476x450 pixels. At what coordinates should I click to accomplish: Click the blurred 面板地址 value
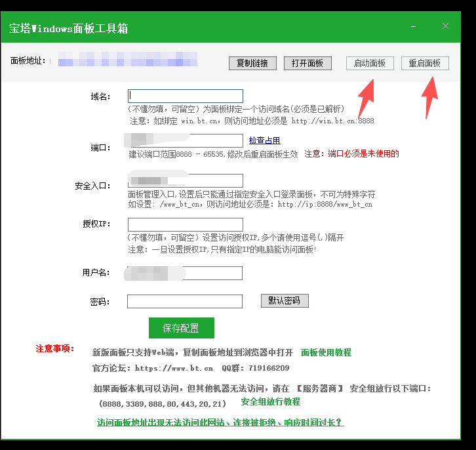pos(128,59)
